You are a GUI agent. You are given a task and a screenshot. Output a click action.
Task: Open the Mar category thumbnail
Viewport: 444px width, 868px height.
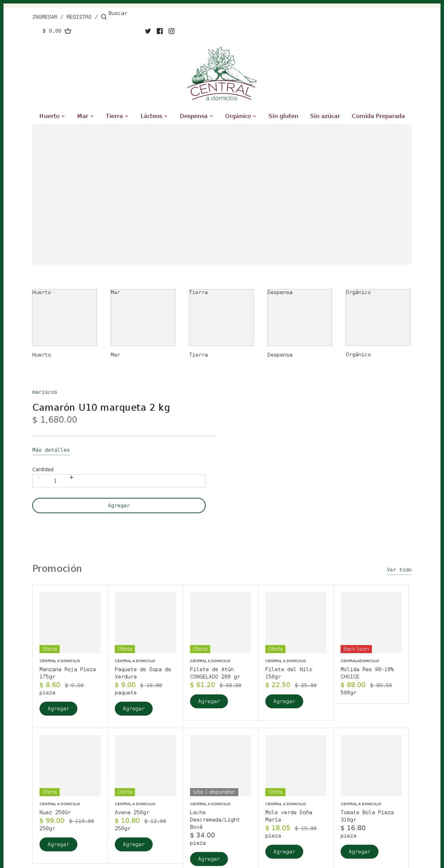pos(143,318)
